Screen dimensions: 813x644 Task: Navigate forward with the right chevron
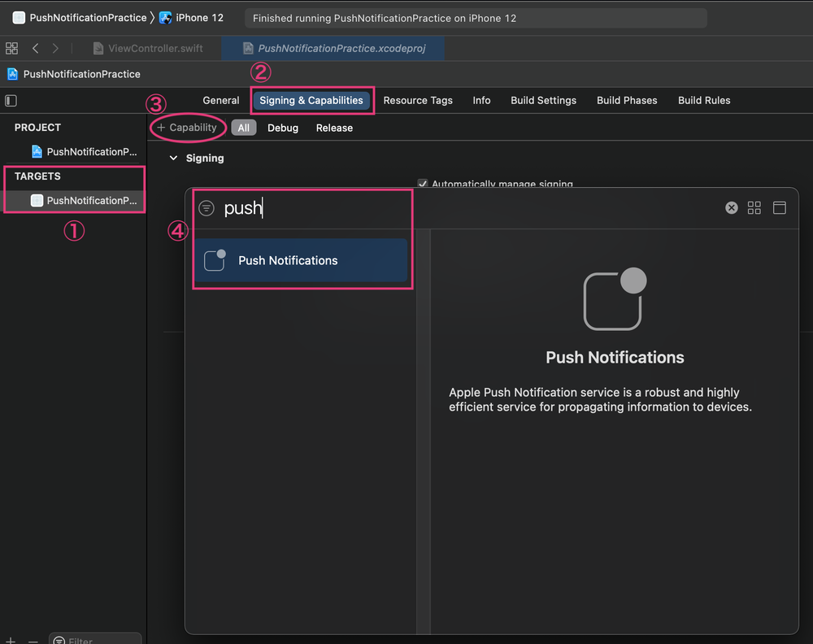pos(55,49)
